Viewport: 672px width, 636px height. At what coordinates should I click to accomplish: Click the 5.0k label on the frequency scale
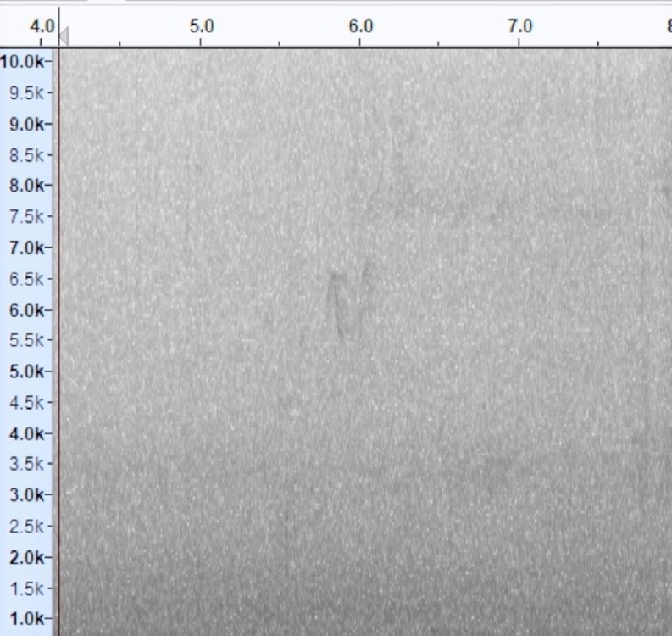point(25,371)
